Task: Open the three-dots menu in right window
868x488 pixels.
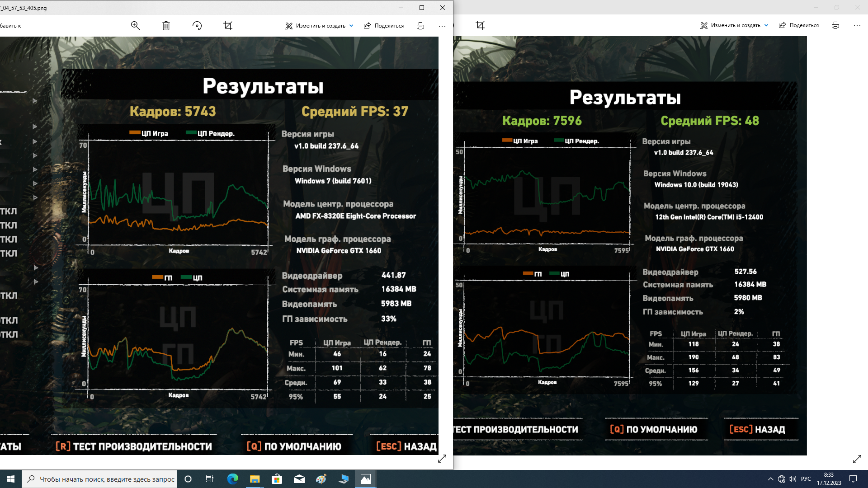Action: pyautogui.click(x=857, y=25)
